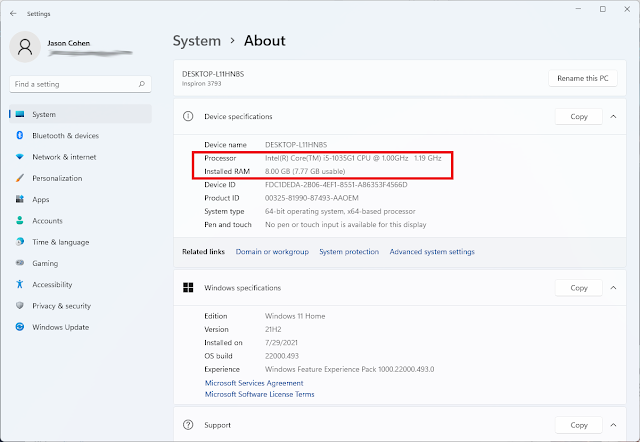Click the Pen and touch value text

tap(345, 224)
